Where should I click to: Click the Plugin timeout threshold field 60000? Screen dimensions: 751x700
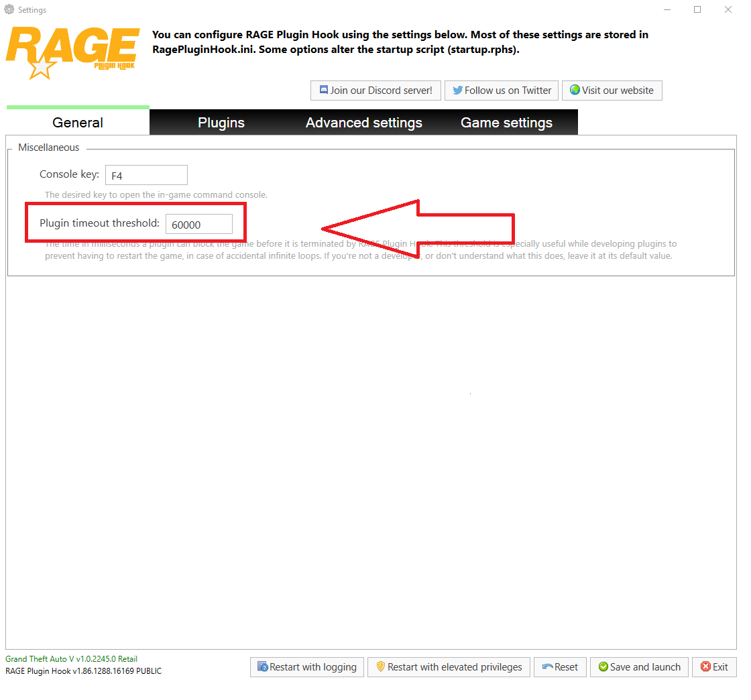point(199,224)
